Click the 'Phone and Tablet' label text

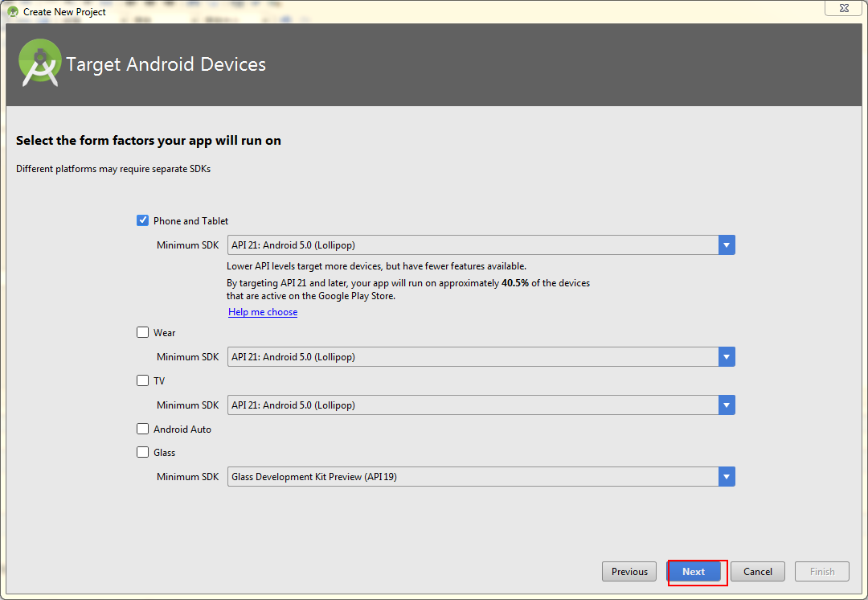(191, 221)
